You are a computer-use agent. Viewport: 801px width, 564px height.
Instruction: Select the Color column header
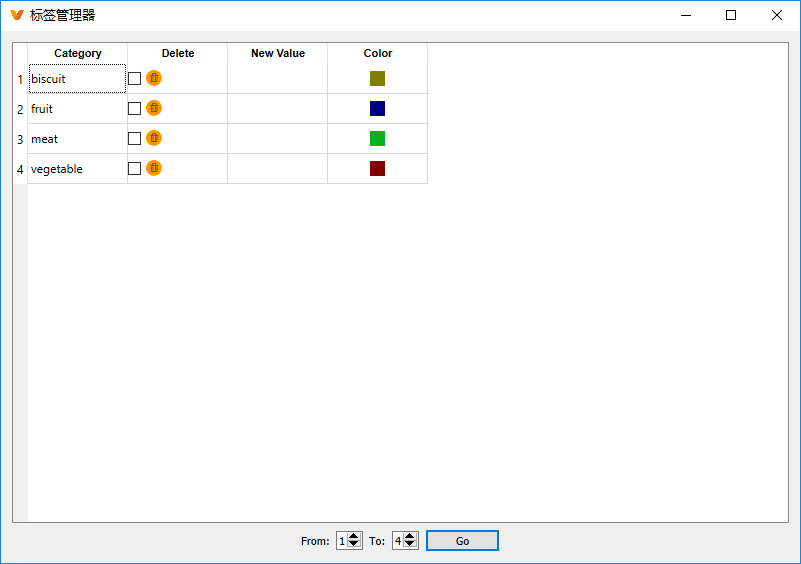pos(378,53)
